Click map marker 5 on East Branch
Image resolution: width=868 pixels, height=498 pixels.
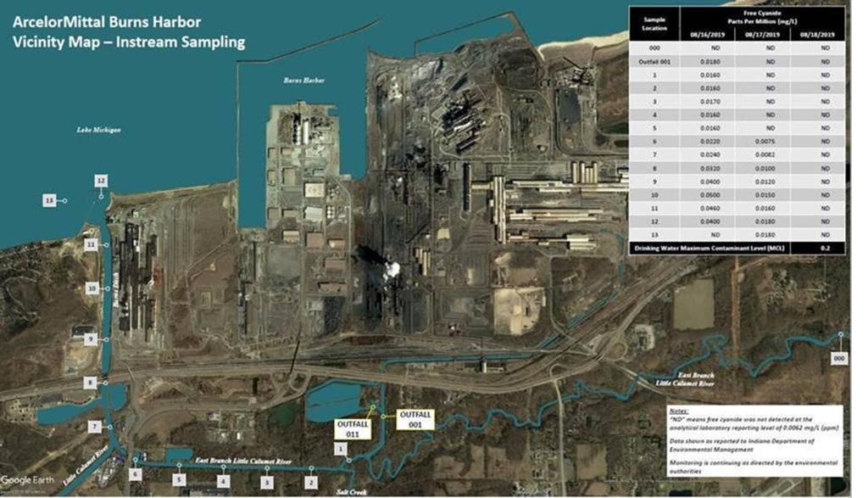pos(179,480)
